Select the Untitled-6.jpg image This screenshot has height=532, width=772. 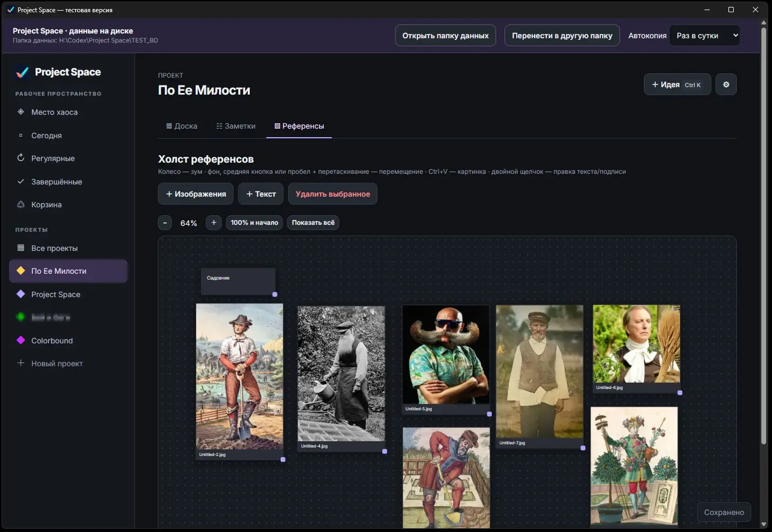[636, 344]
